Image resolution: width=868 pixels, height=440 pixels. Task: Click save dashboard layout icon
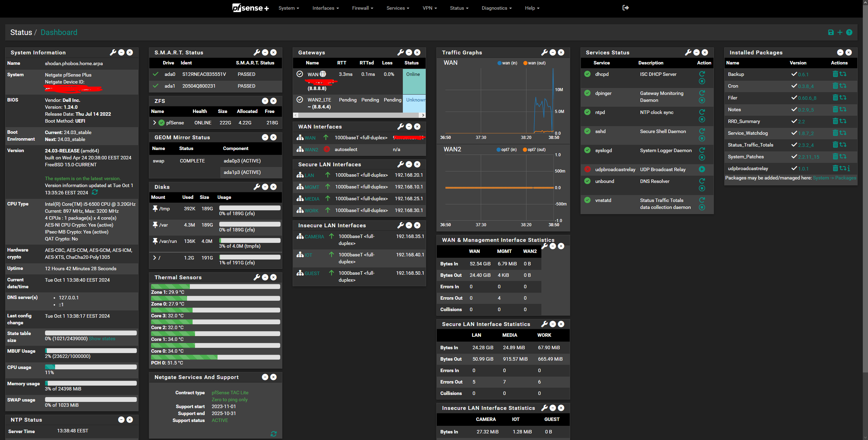click(x=831, y=32)
